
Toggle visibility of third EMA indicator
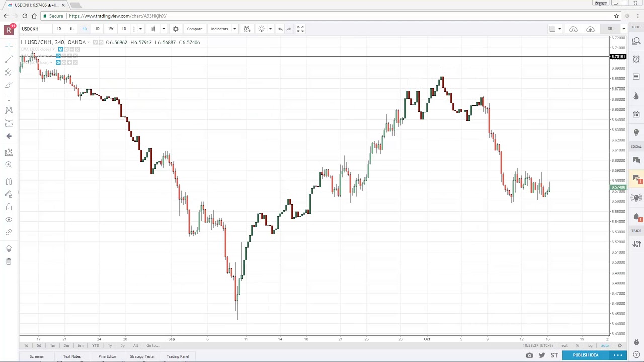click(58, 62)
